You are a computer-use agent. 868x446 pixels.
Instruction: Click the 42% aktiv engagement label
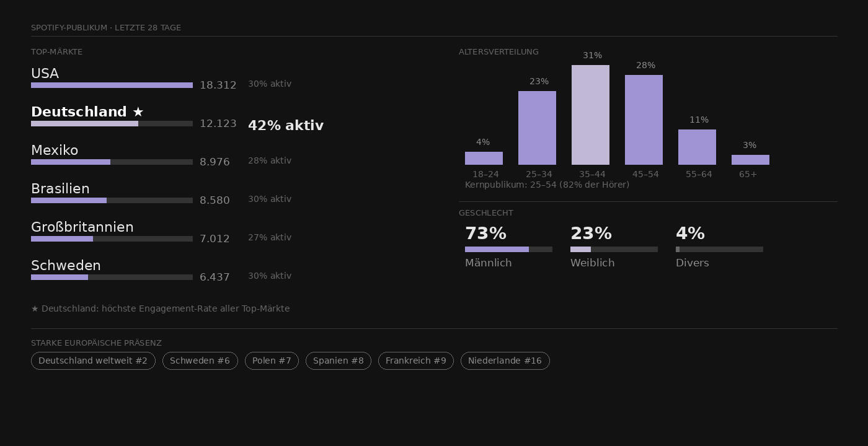285,126
